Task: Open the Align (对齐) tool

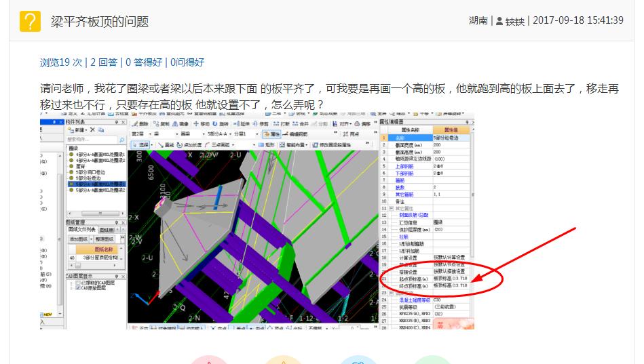Action: (341, 123)
